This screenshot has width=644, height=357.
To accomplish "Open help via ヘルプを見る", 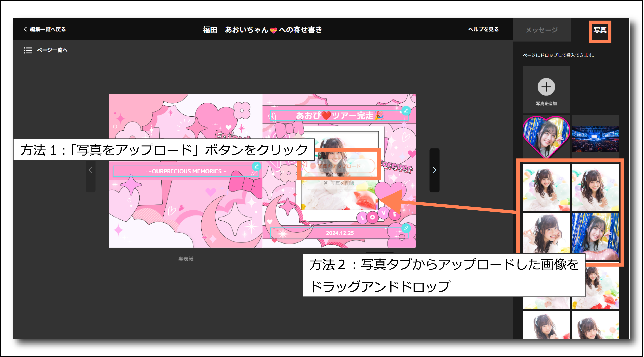I will (x=483, y=29).
